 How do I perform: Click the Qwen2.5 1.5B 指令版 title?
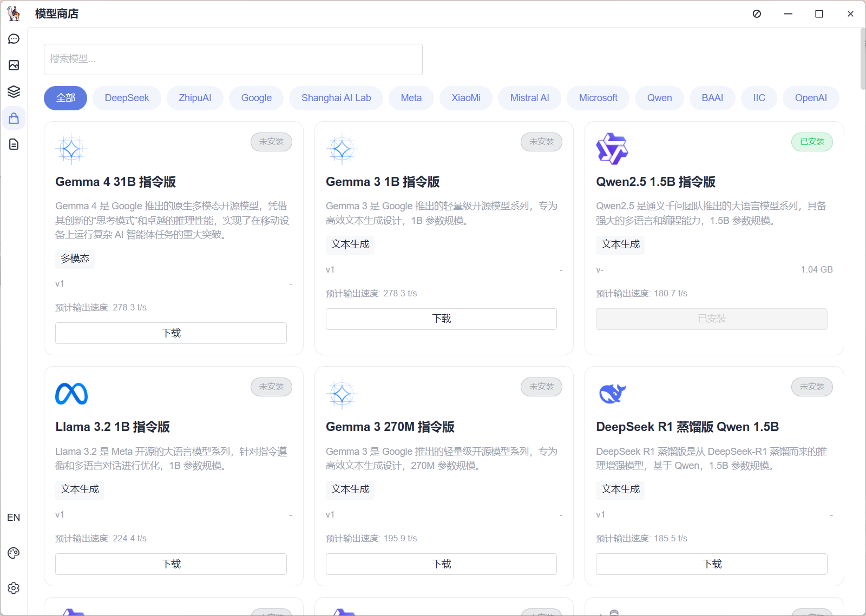(x=655, y=182)
